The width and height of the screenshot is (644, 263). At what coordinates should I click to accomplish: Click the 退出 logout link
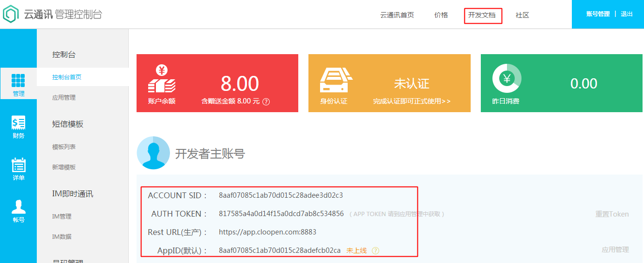click(x=627, y=14)
